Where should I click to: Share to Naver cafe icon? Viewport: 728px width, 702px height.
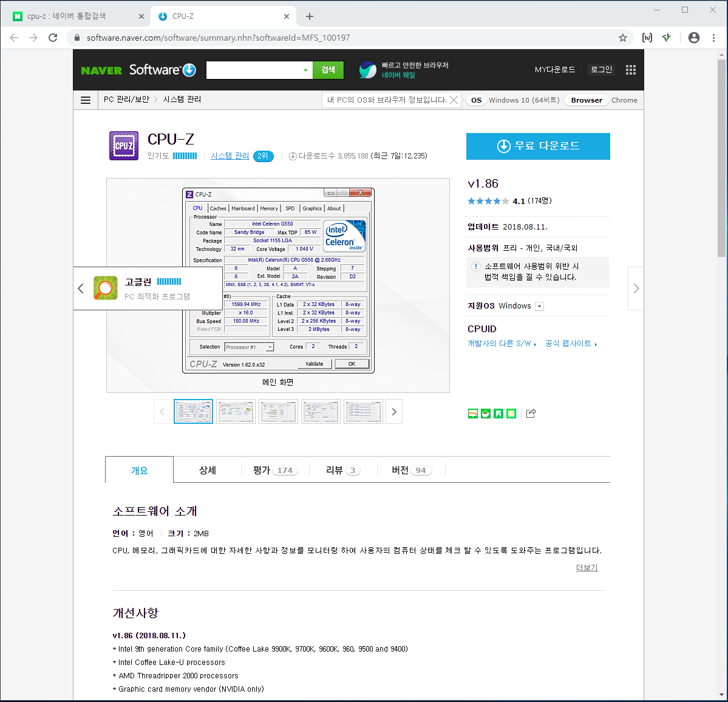(486, 413)
